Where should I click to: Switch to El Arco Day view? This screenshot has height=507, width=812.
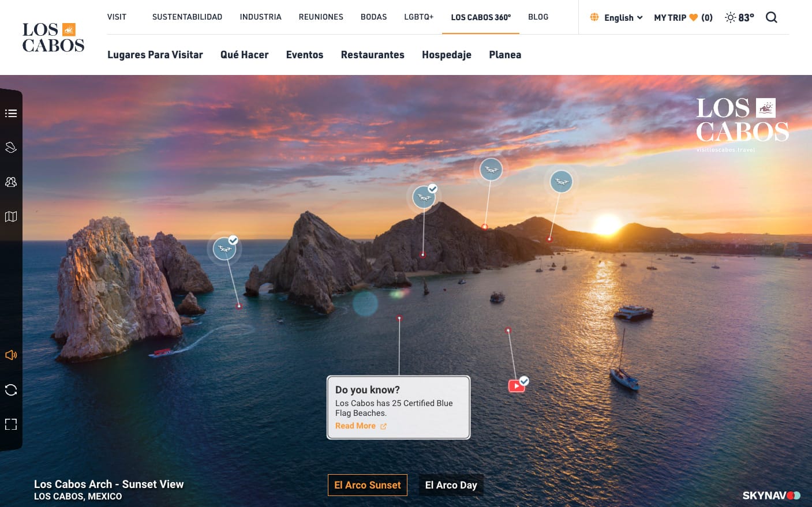tap(451, 485)
